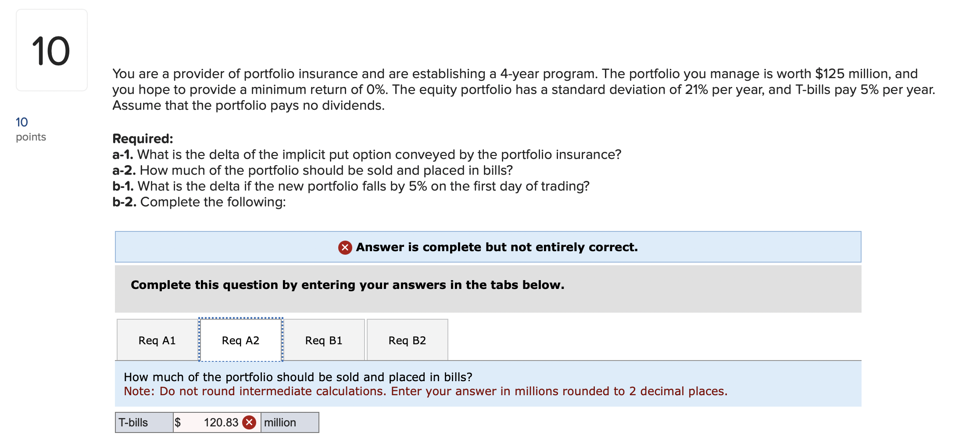Click the b-2 Complete the following line
The width and height of the screenshot is (980, 440).
click(199, 202)
